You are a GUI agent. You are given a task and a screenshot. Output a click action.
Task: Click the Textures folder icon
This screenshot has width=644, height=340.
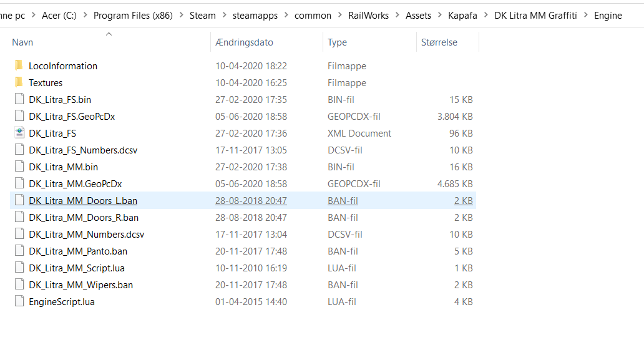click(x=19, y=82)
